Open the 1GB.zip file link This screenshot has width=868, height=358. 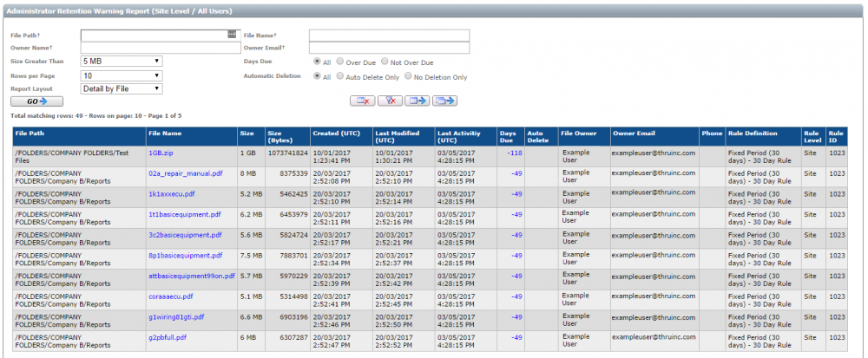161,153
